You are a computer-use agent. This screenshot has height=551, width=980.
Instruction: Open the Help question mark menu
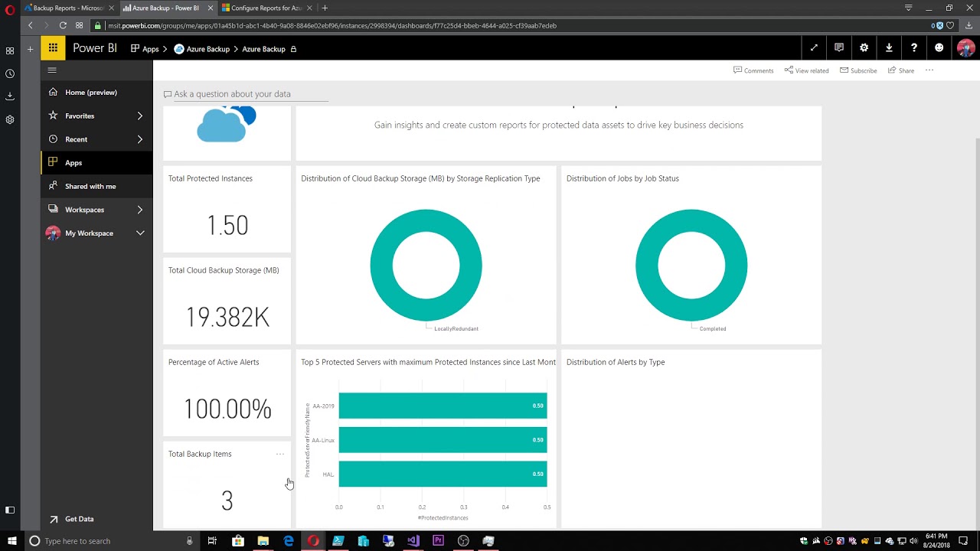click(x=914, y=48)
